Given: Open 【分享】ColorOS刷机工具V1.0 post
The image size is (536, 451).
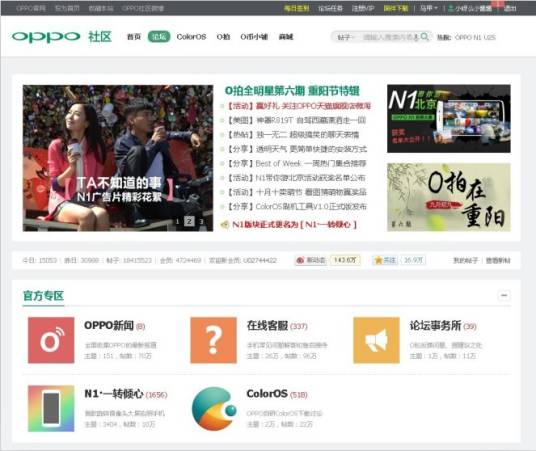Looking at the screenshot, I should 297,207.
